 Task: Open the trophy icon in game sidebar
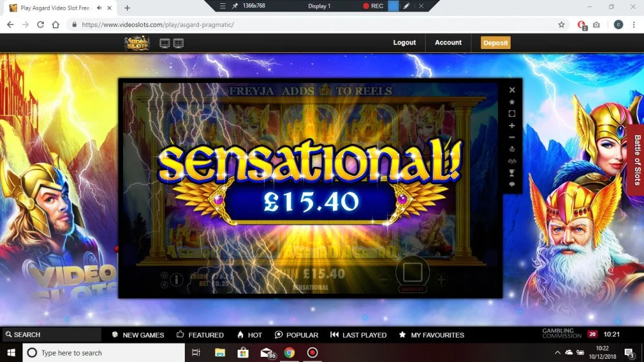coord(512,173)
